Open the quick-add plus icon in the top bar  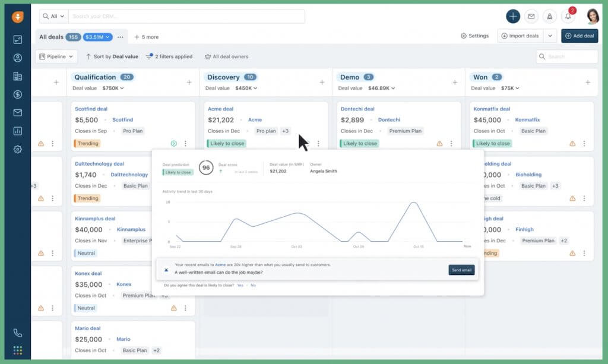[x=512, y=16]
